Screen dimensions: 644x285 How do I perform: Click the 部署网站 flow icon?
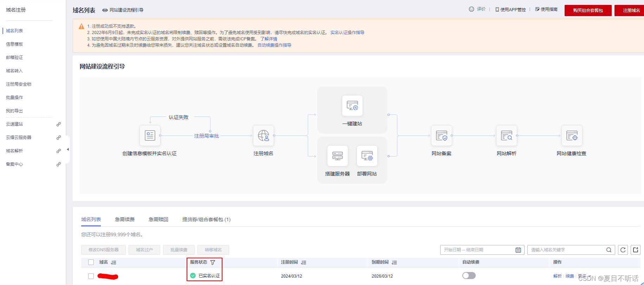367,156
